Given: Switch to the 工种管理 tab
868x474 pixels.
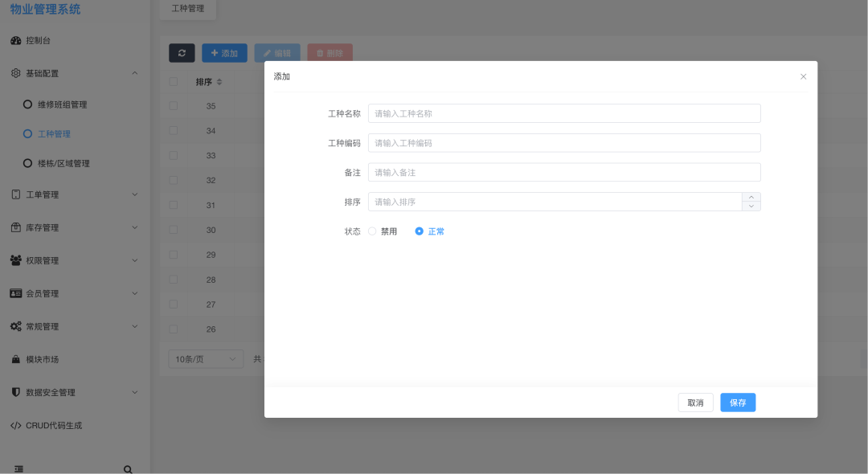Looking at the screenshot, I should (x=187, y=9).
